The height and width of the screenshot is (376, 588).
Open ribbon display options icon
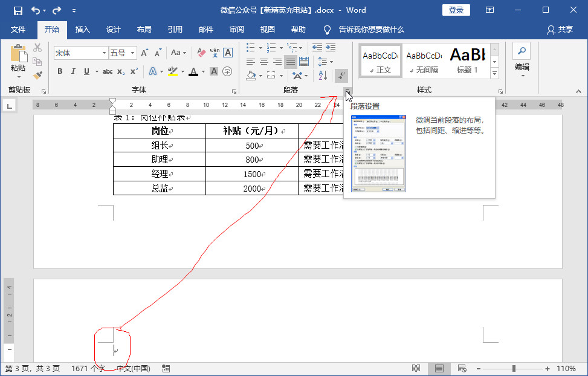point(489,10)
